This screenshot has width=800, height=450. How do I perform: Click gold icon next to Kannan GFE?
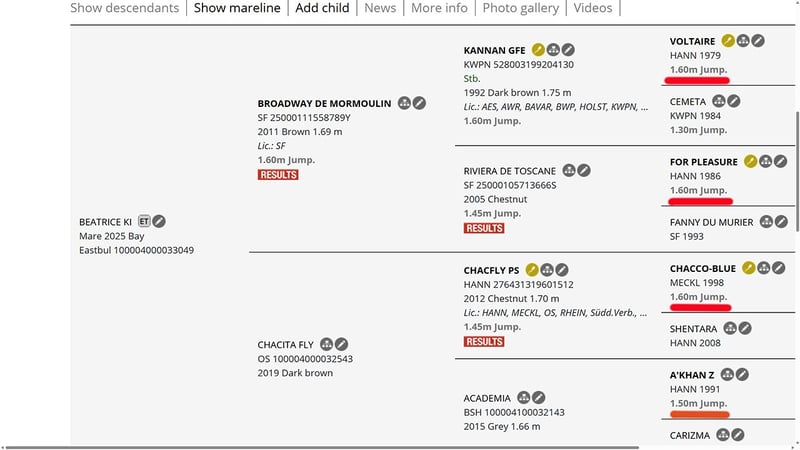538,50
